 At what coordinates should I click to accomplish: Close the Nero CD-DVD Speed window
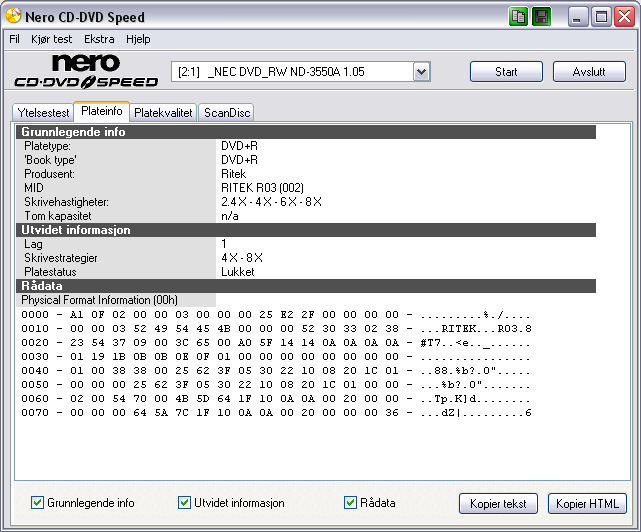click(x=623, y=16)
